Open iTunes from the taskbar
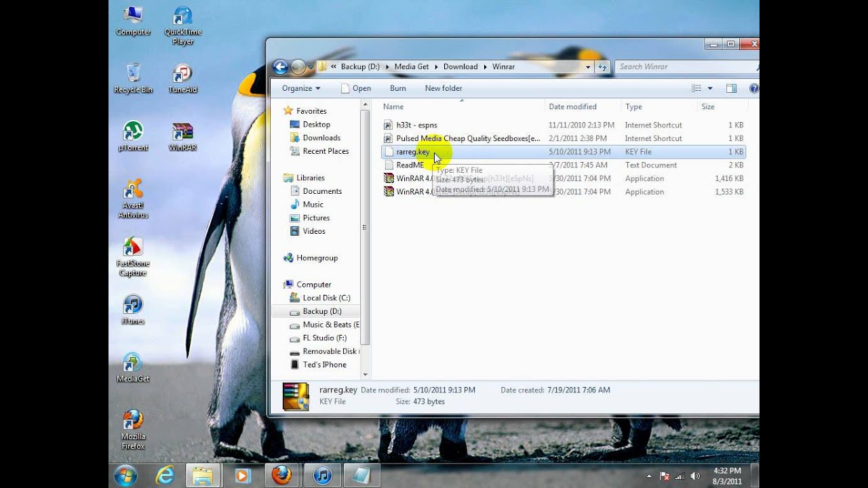Image resolution: width=868 pixels, height=488 pixels. [x=322, y=475]
